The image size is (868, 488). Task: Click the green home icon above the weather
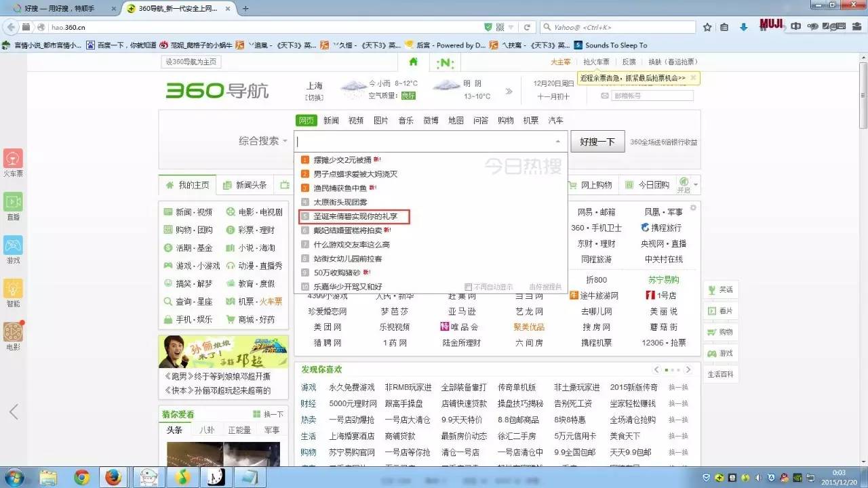click(413, 62)
